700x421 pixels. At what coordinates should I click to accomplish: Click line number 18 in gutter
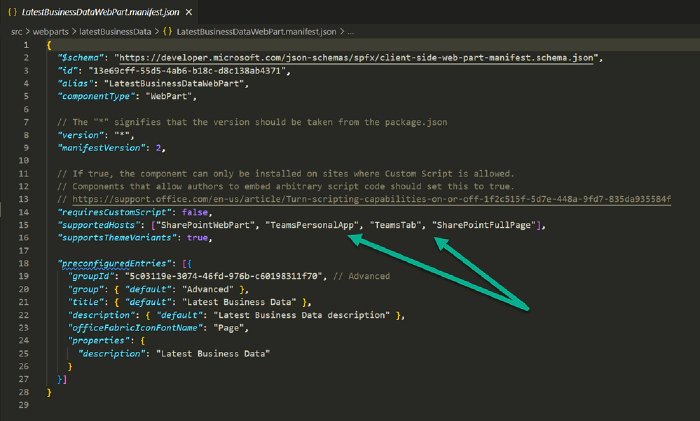click(24, 263)
